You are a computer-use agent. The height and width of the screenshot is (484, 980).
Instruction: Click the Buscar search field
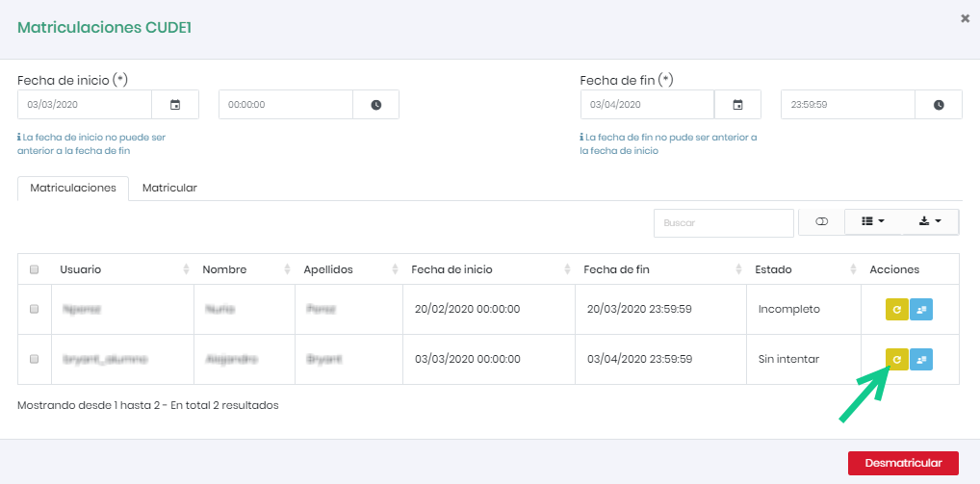click(x=723, y=222)
